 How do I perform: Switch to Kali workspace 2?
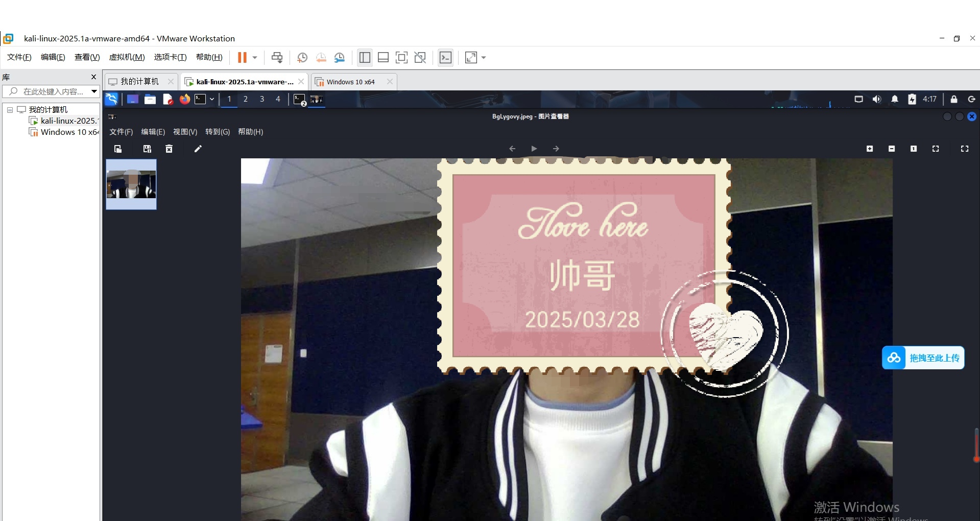246,99
